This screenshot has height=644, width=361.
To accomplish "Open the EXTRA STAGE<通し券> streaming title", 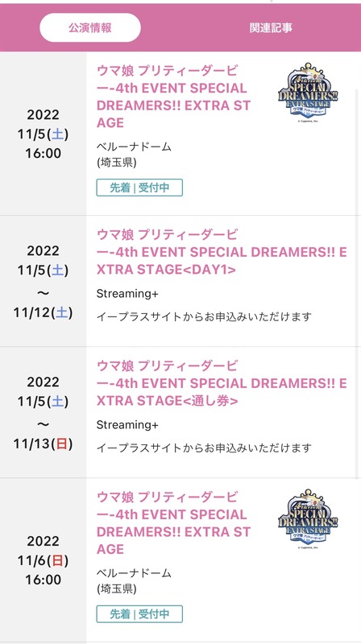I will point(222,383).
